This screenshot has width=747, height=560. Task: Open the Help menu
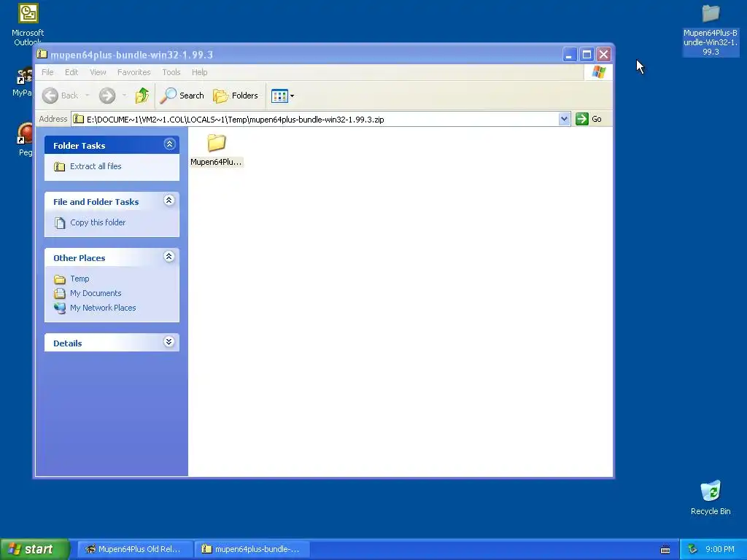coord(200,72)
